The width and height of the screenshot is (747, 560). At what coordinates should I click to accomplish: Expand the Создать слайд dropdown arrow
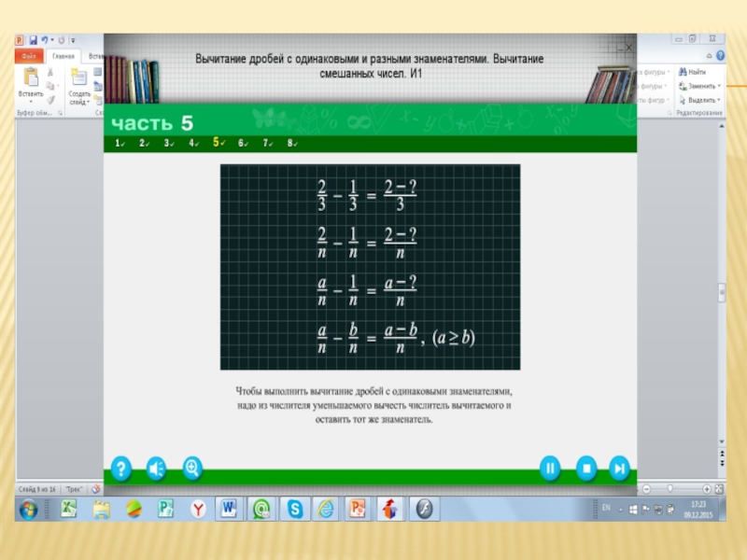coord(88,102)
